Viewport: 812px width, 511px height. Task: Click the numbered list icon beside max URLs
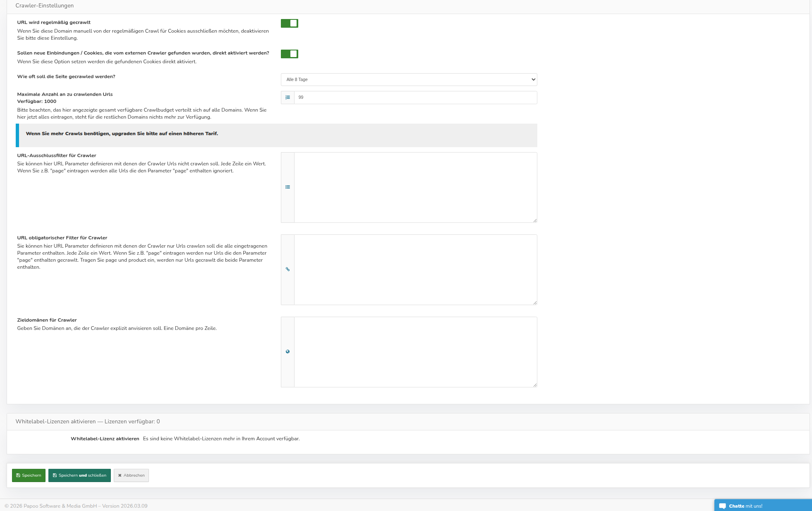[287, 98]
